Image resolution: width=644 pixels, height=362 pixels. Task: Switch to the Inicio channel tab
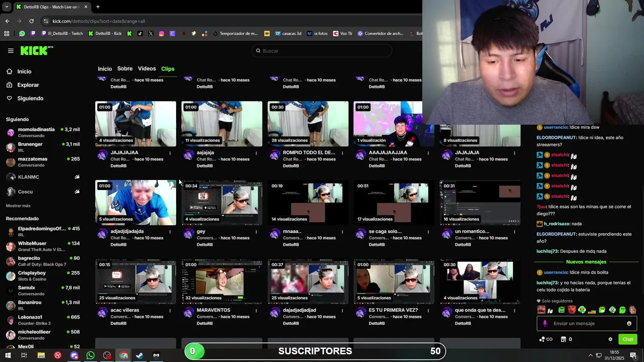pos(105,69)
